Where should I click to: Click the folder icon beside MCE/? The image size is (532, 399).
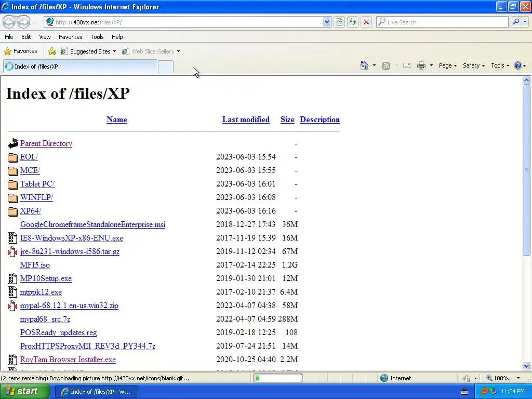click(x=13, y=170)
